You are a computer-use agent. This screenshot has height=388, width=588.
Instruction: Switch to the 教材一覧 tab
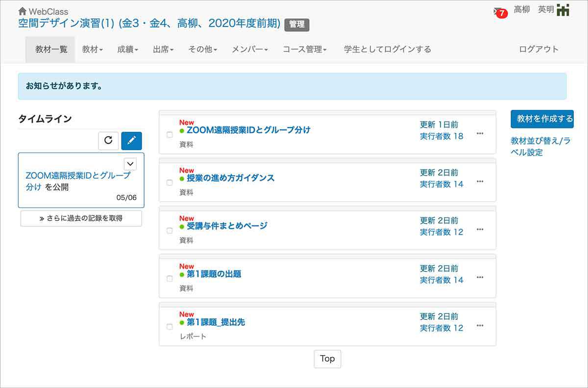point(50,49)
